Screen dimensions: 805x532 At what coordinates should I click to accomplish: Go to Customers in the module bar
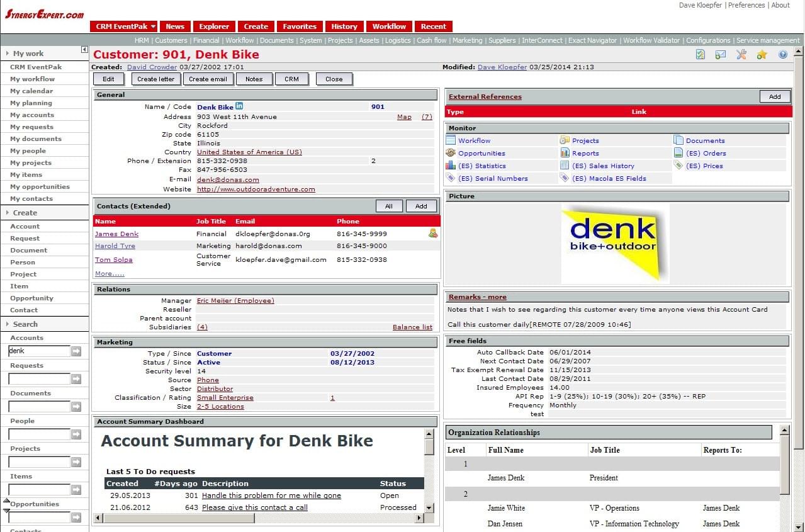pyautogui.click(x=171, y=40)
